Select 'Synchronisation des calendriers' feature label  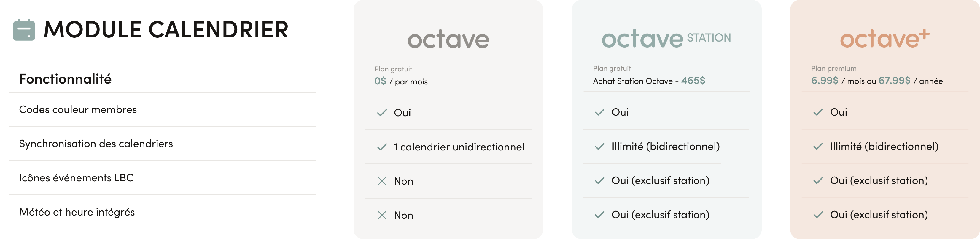[x=96, y=144]
